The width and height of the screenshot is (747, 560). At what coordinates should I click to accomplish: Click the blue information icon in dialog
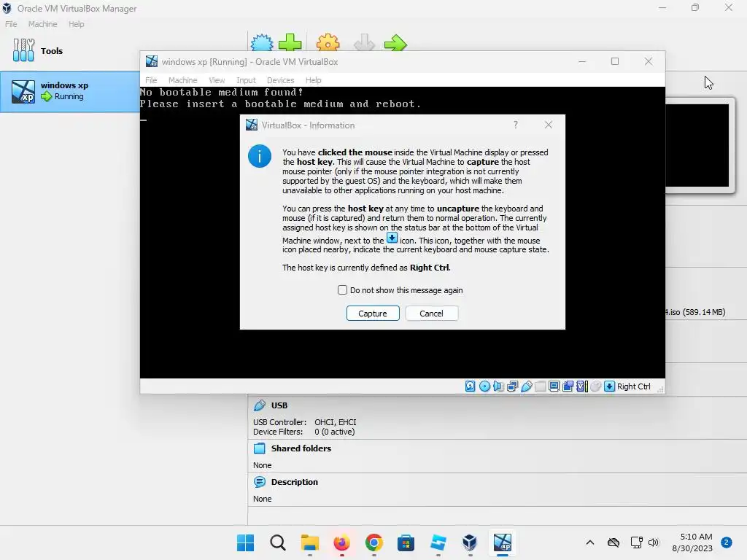(x=260, y=156)
